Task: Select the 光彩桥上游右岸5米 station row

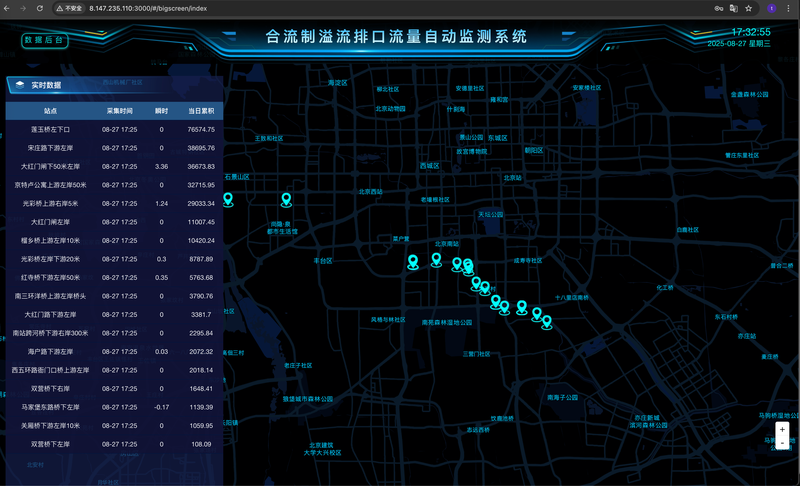Action: (x=50, y=203)
